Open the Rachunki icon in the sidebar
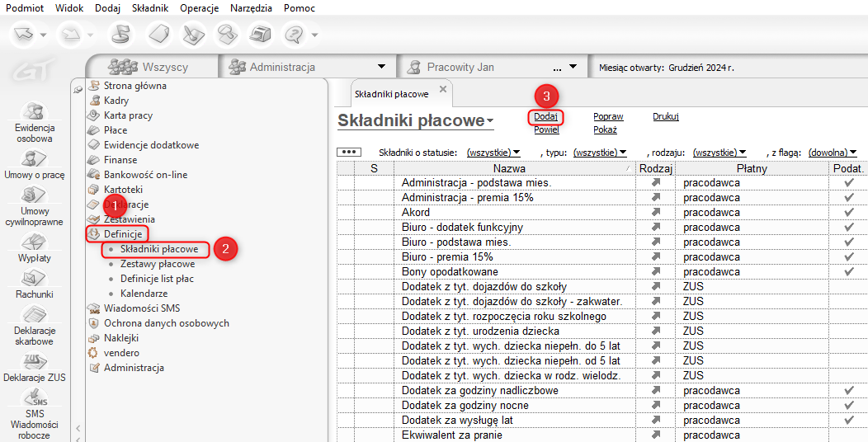The width and height of the screenshot is (868, 442). [35, 279]
